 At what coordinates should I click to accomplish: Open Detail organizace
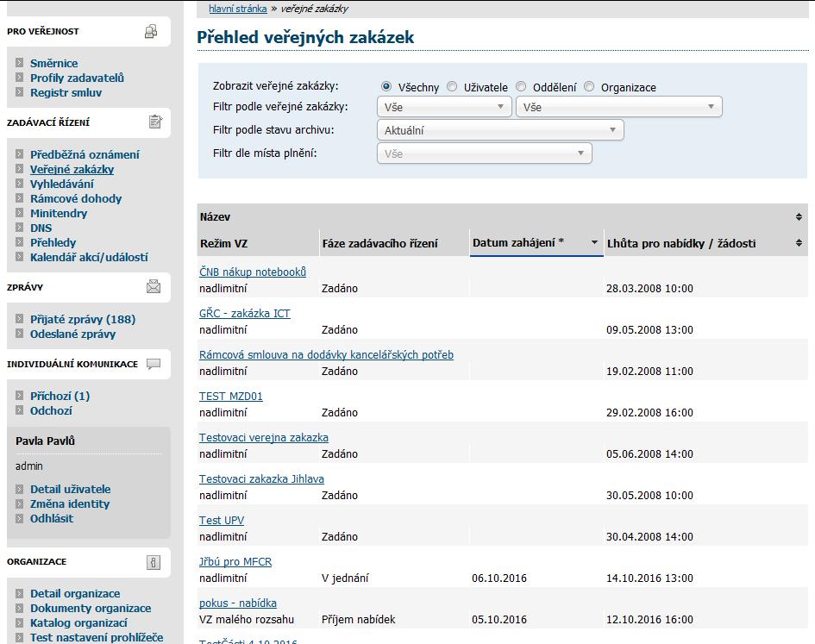click(75, 594)
